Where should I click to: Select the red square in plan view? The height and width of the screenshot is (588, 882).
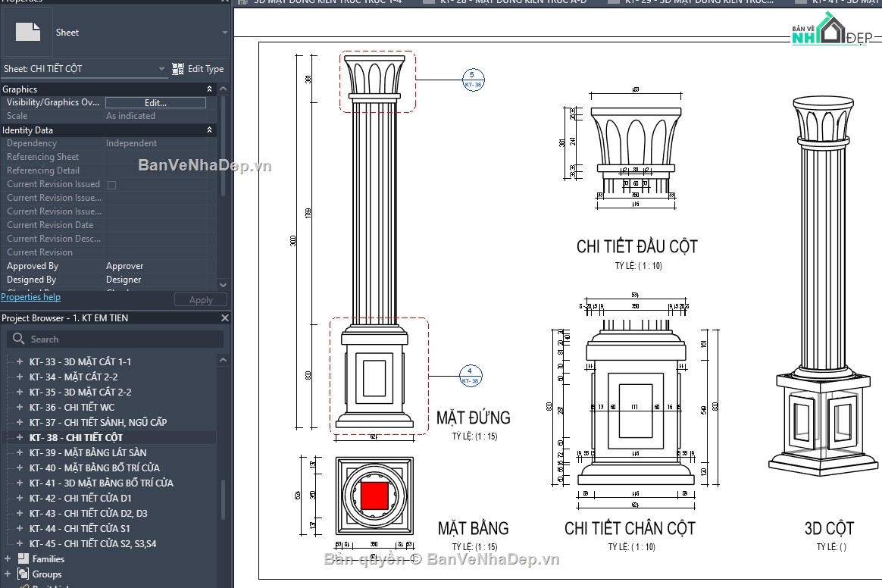(374, 495)
